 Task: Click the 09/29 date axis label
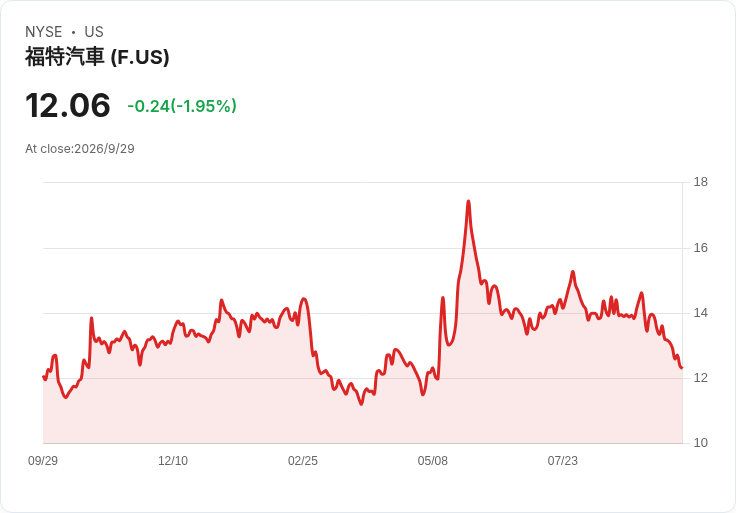tap(43, 461)
